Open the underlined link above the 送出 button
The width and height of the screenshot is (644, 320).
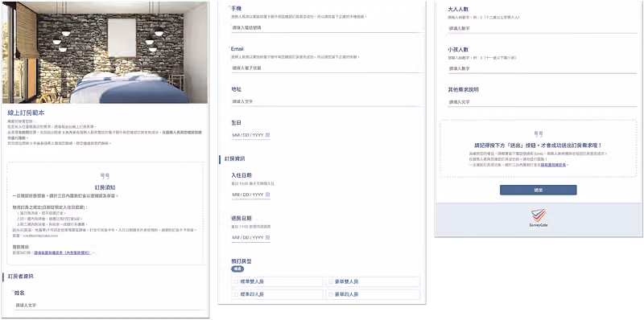pyautogui.click(x=553, y=165)
